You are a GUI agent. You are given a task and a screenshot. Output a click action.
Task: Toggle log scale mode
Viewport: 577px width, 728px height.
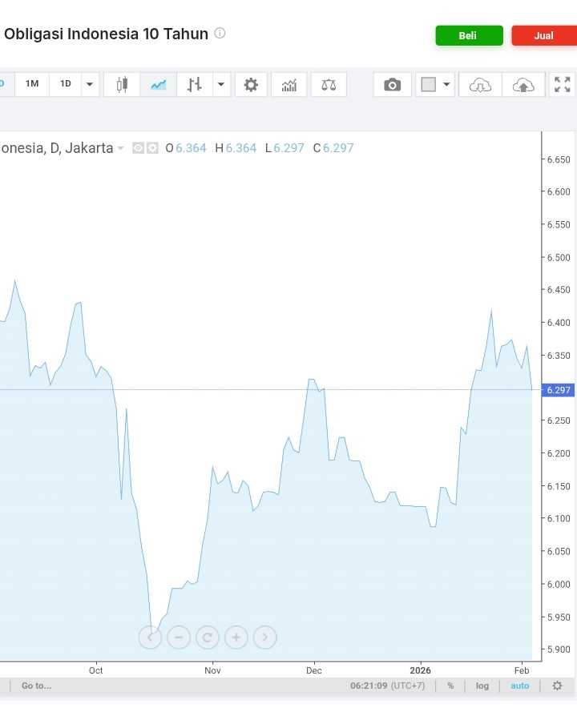coord(482,686)
